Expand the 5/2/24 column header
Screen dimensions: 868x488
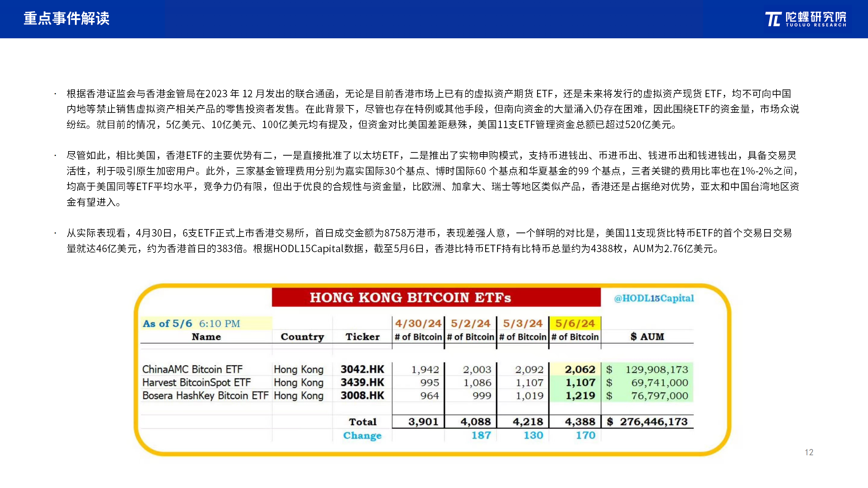[470, 323]
